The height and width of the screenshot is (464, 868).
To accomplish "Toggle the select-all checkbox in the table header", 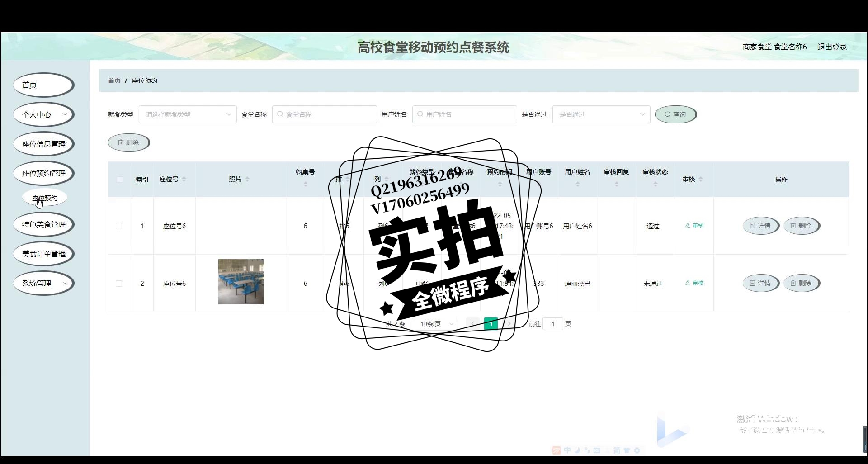I will tap(120, 180).
